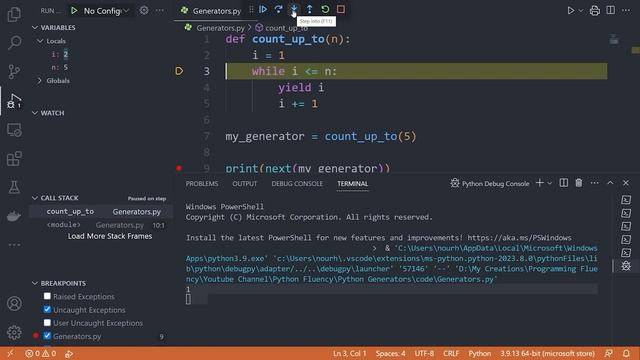The height and width of the screenshot is (360, 640).
Task: Open terminal launch profile dropdown
Action: pyautogui.click(x=549, y=183)
